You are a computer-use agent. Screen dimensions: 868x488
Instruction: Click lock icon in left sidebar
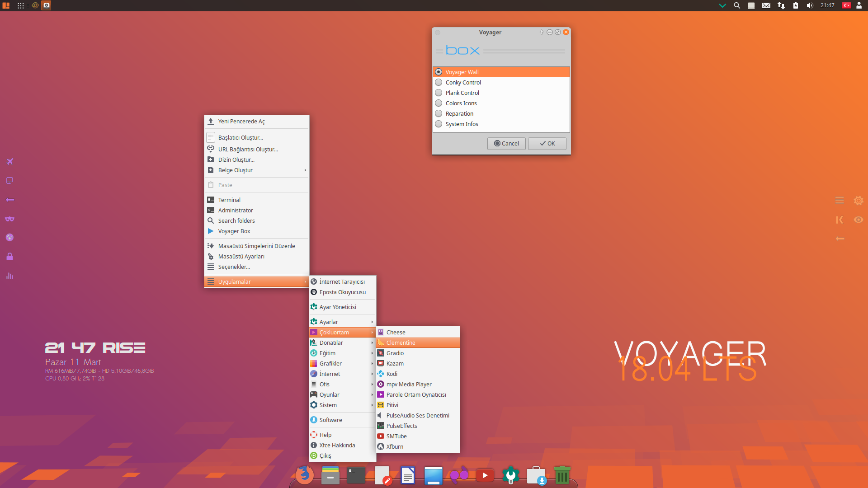tap(9, 257)
